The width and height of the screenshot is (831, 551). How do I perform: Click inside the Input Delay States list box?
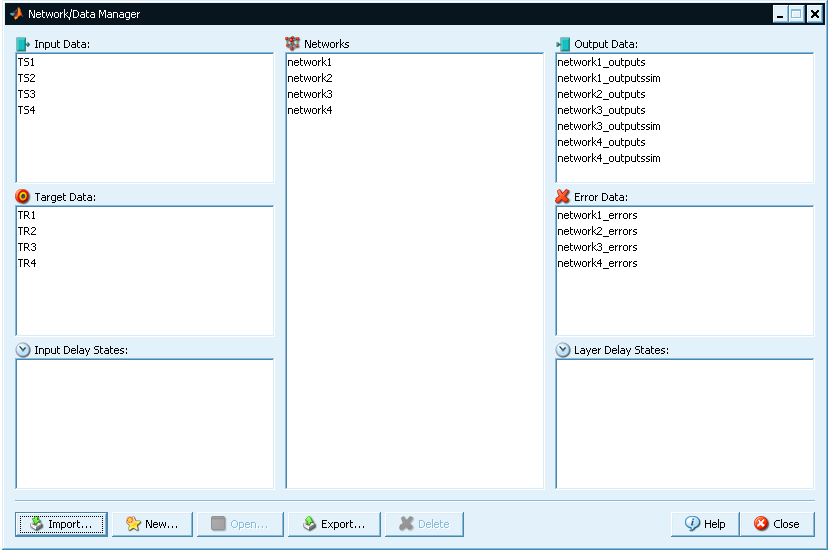tap(145, 424)
